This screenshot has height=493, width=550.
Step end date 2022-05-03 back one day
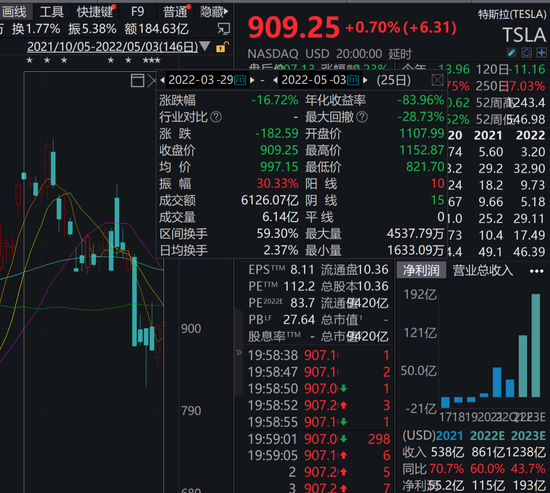click(275, 80)
